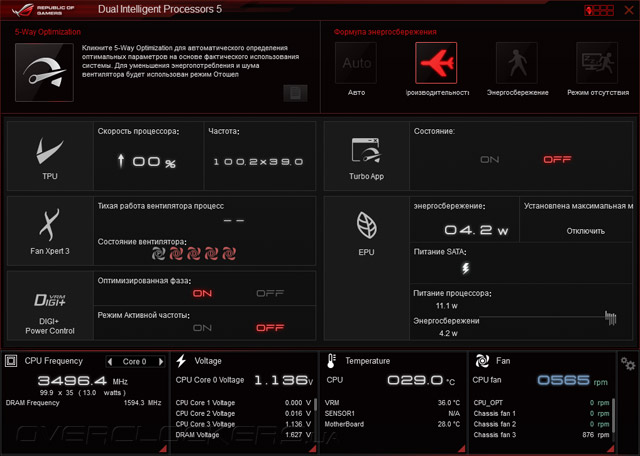Click the first gray fan status icon
Viewport: 640px width, 456px height.
tap(158, 254)
